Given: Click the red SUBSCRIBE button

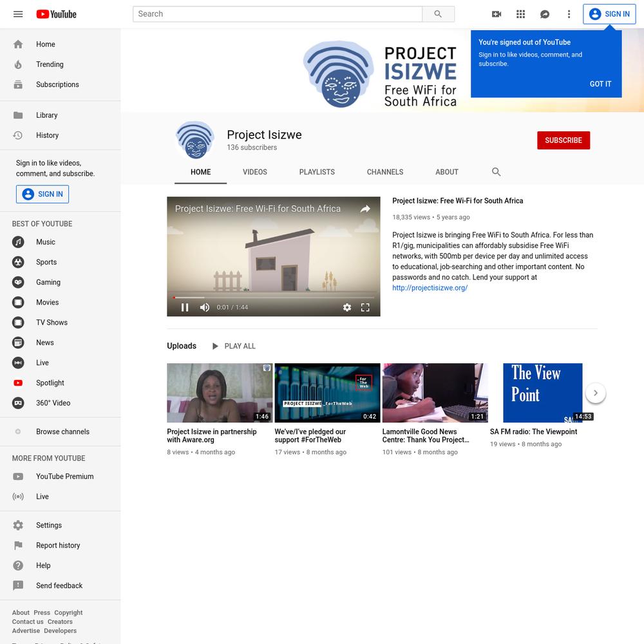Looking at the screenshot, I should pyautogui.click(x=563, y=140).
